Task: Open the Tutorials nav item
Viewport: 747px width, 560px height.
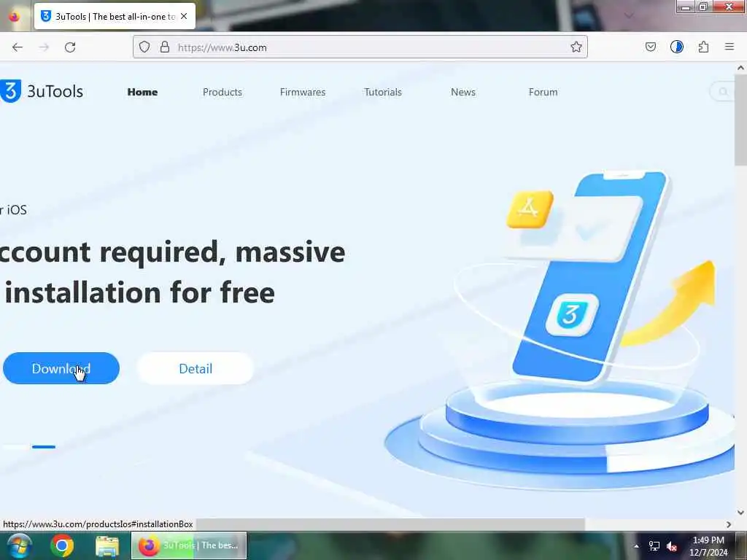Action: [x=383, y=92]
